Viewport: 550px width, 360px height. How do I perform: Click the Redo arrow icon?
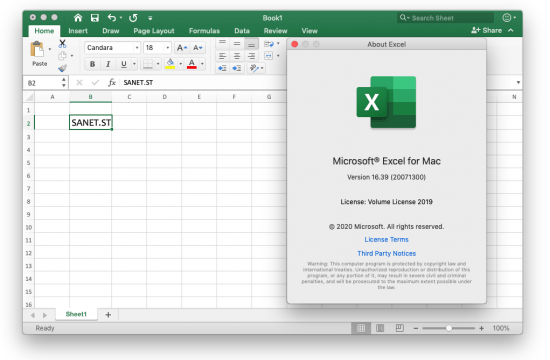tap(133, 18)
